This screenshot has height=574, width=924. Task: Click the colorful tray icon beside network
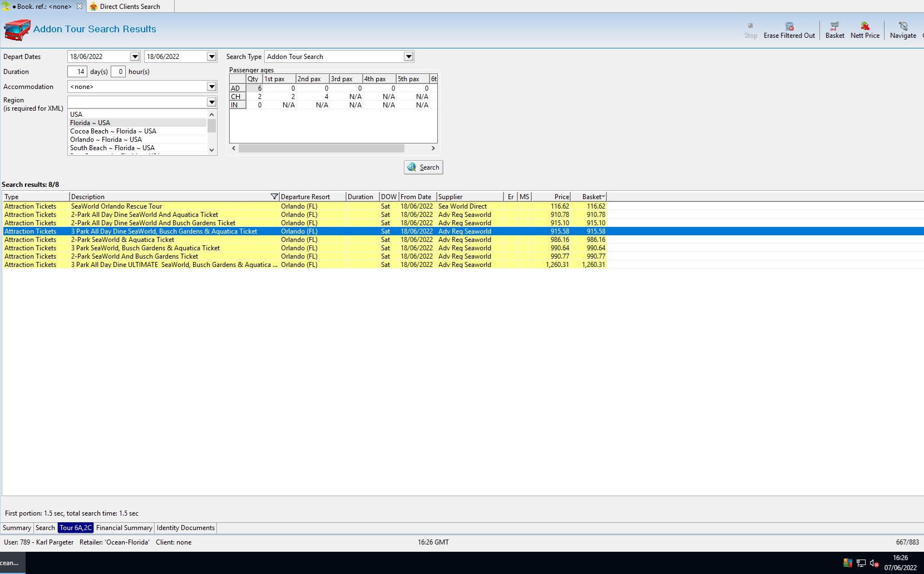(848, 563)
